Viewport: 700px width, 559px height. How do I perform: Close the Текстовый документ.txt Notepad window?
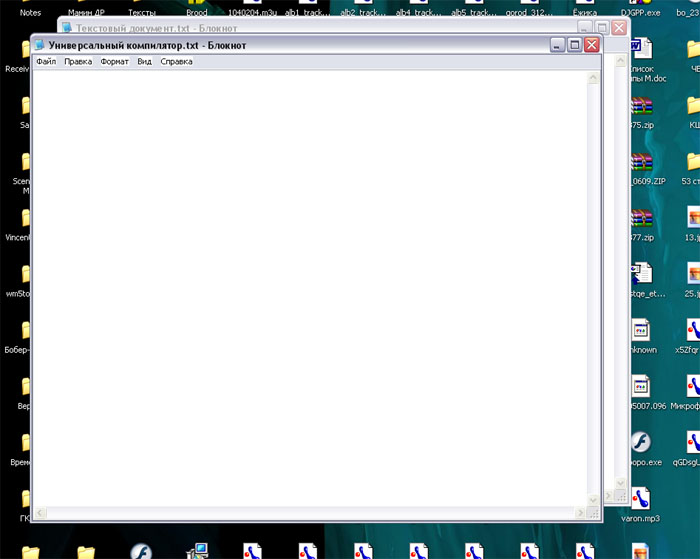tap(619, 28)
